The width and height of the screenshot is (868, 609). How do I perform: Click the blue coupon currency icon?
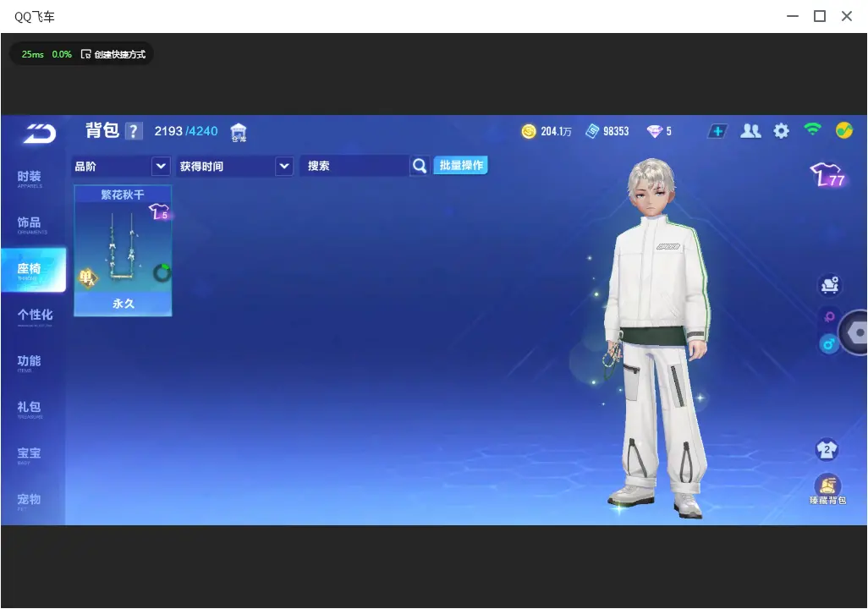click(591, 131)
